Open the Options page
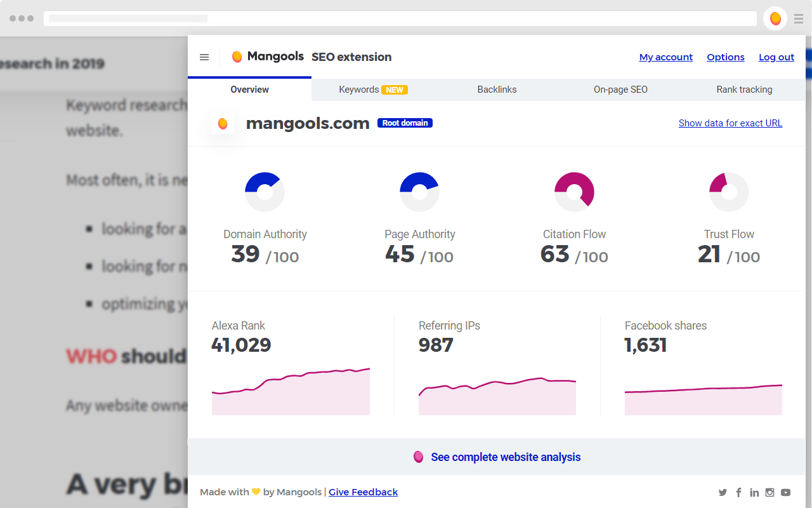The image size is (812, 508). click(726, 57)
